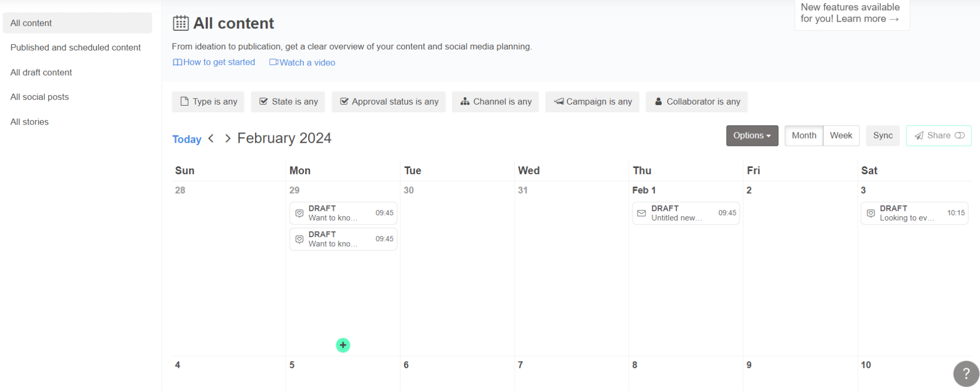Switch the calendar to Week view
The image size is (980, 391).
coord(841,135)
